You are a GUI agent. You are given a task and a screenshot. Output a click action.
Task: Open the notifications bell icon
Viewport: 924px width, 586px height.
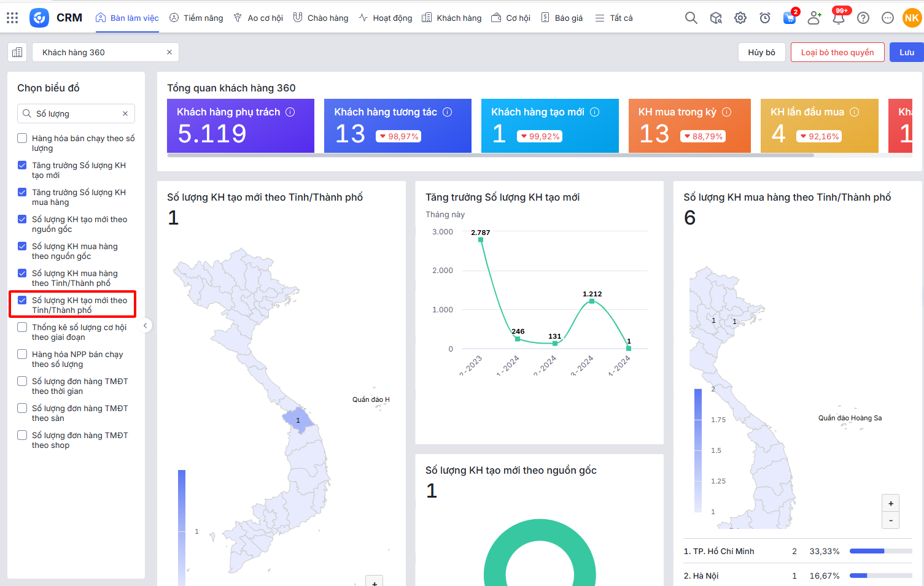[x=839, y=18]
